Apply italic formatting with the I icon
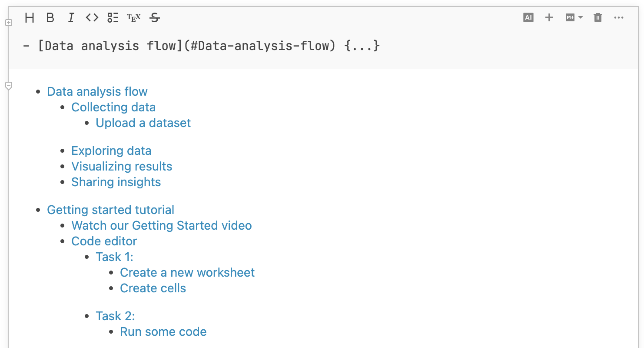The height and width of the screenshot is (348, 644). (x=71, y=18)
